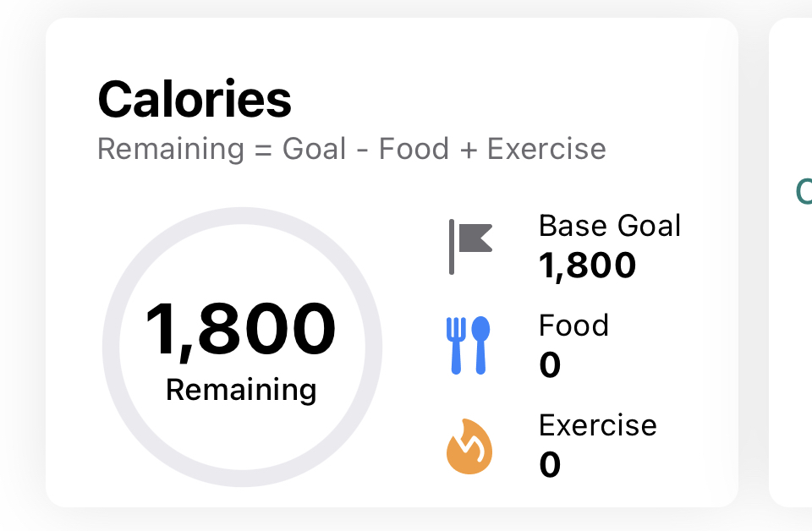Click the Exercise value 0

550,465
